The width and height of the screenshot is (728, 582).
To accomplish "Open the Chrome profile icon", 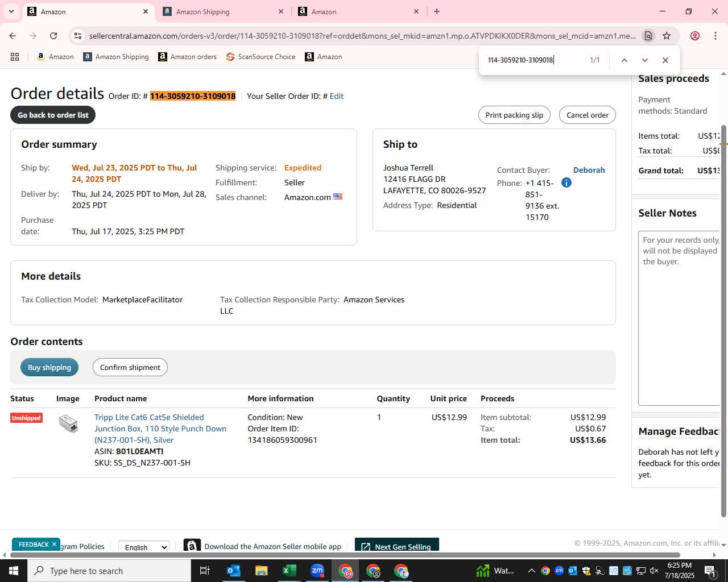I will tap(695, 36).
